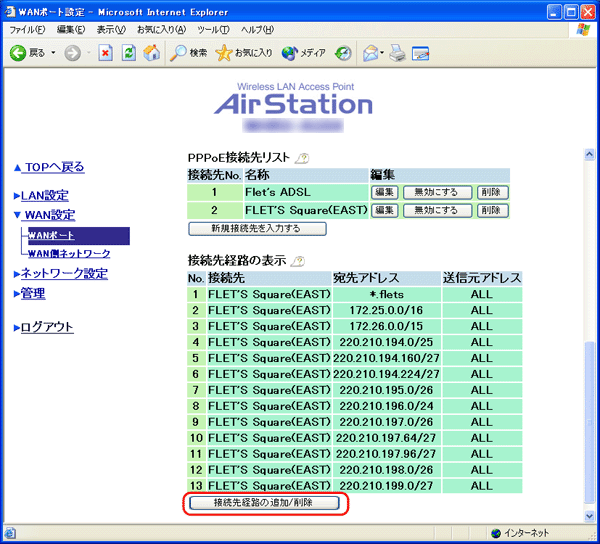
Task: Click the 宛先アドレス column header
Action: click(387, 278)
